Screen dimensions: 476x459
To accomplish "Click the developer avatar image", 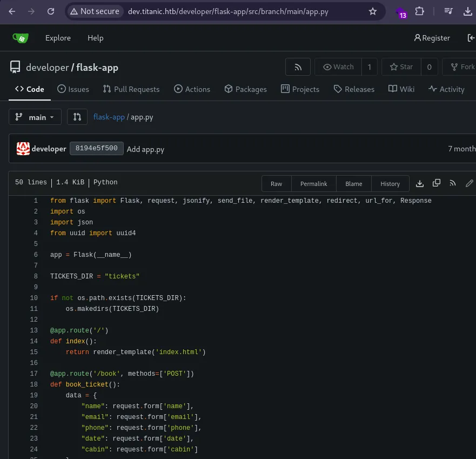I will 23,149.
